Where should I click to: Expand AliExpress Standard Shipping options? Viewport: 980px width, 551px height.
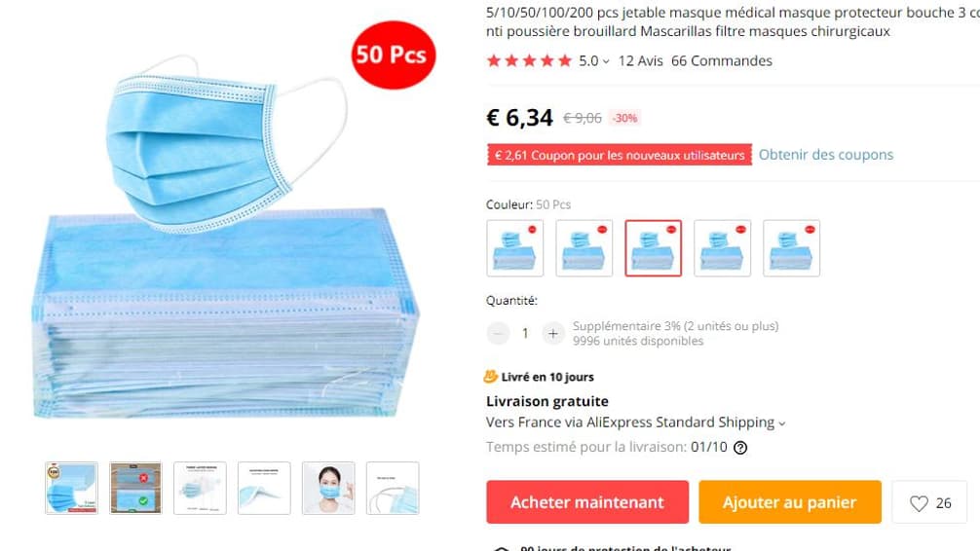[x=781, y=423]
